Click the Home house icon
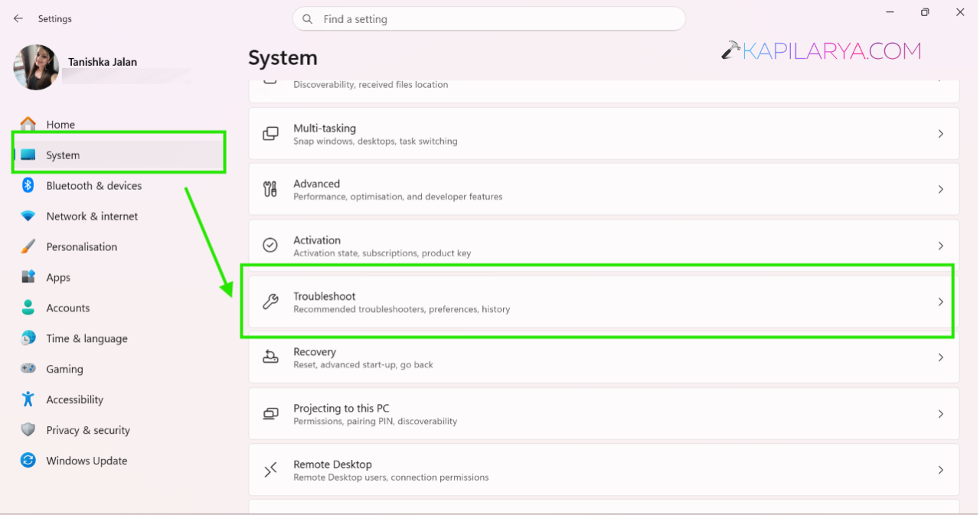Screen dimensions: 980x515 point(28,124)
